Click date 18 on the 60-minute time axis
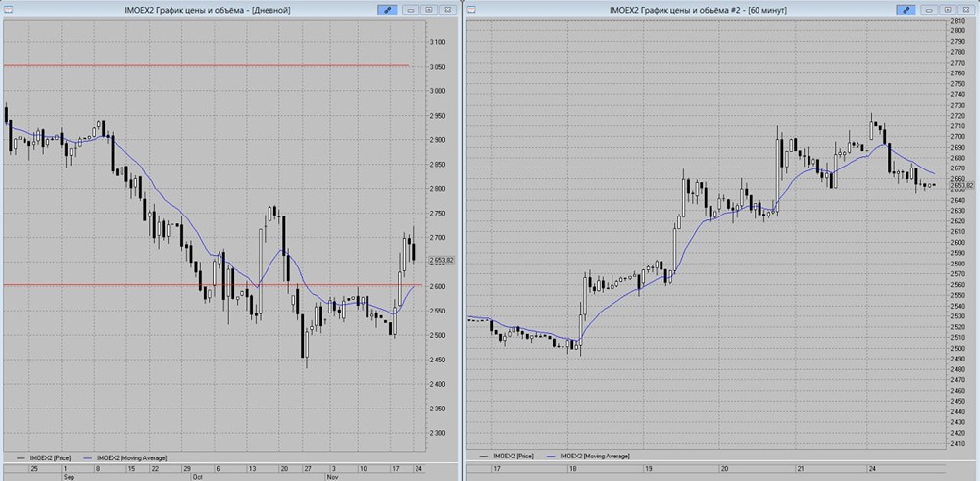This screenshot has height=481, width=980. 573,468
